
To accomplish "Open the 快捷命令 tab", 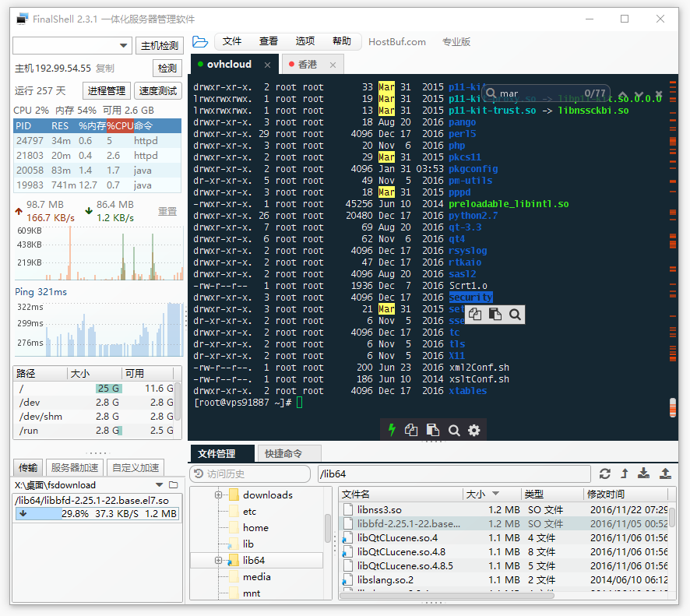I will coord(283,454).
